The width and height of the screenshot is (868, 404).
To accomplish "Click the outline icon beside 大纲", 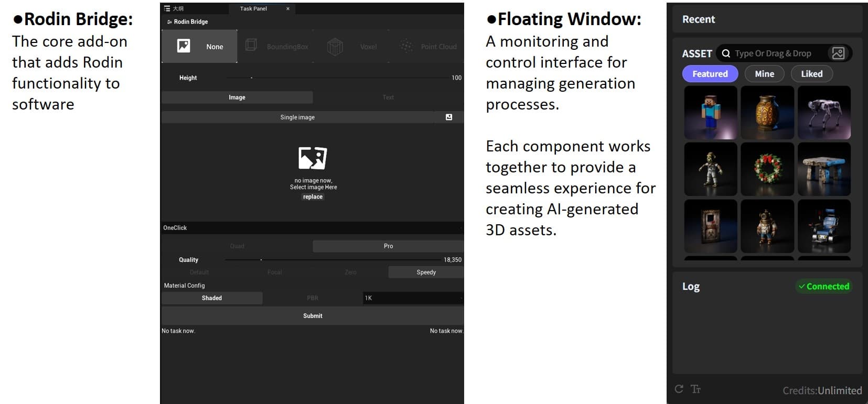I will tap(167, 8).
